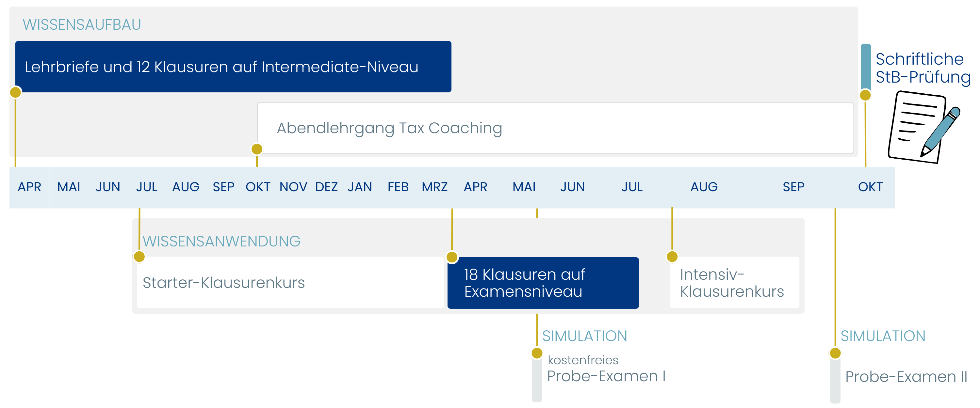Click the WISSENSANWENDUNG section heading

point(221,241)
